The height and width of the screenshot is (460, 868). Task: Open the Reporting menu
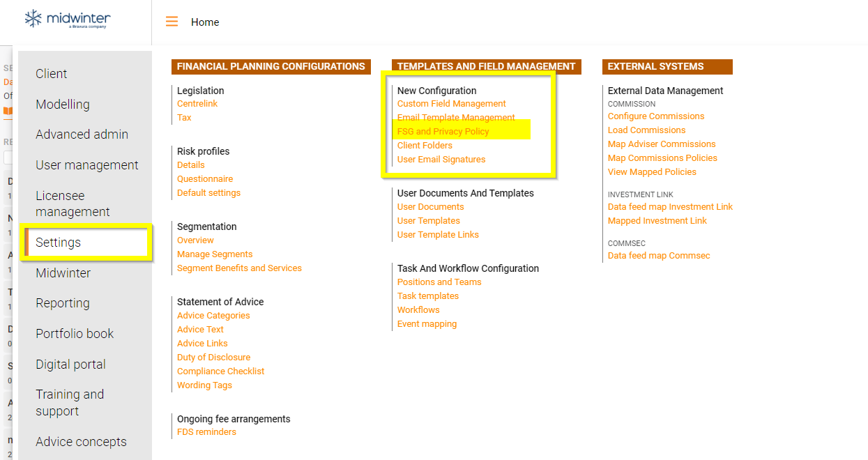coord(63,303)
